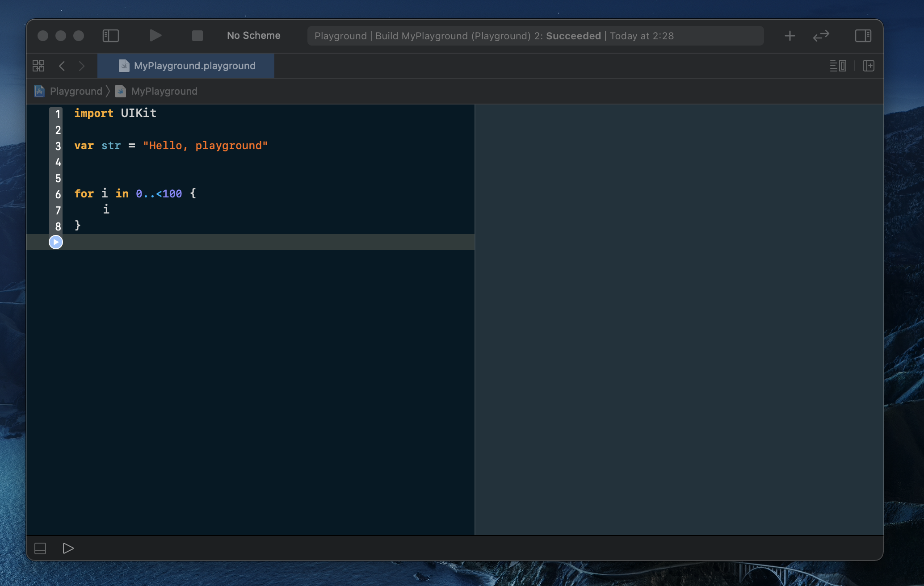Click the line 6 number in the gutter
Image resolution: width=924 pixels, height=586 pixels.
(x=58, y=194)
